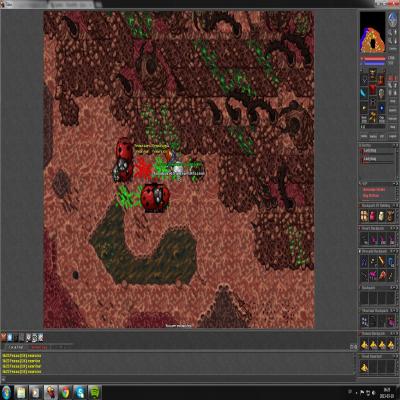Open the Quests log button

393,111
